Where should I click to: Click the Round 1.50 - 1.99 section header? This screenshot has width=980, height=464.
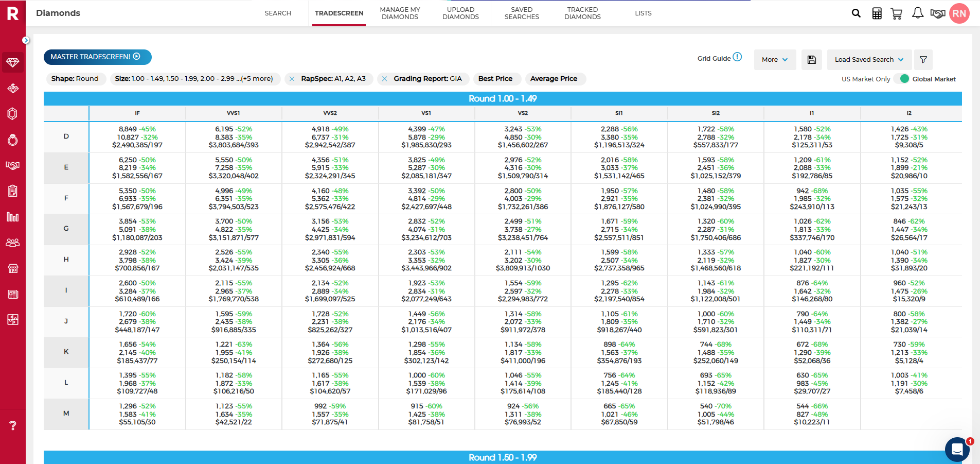[x=503, y=457]
